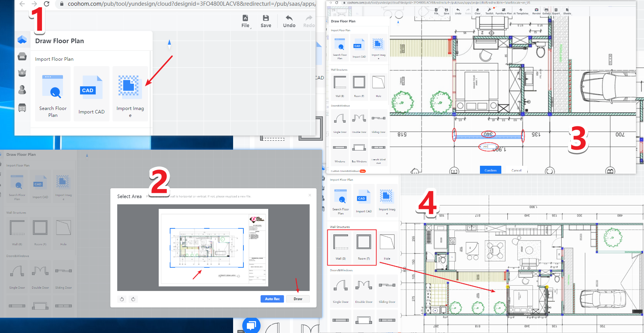Click Save in step 3 toolbar
Image resolution: width=644 pixels, height=333 pixels.
click(446, 11)
